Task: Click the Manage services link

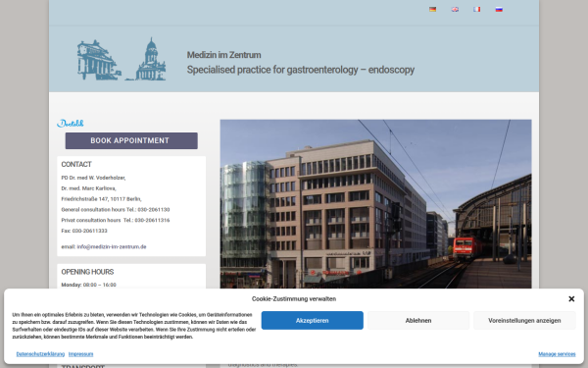Action: pos(557,354)
